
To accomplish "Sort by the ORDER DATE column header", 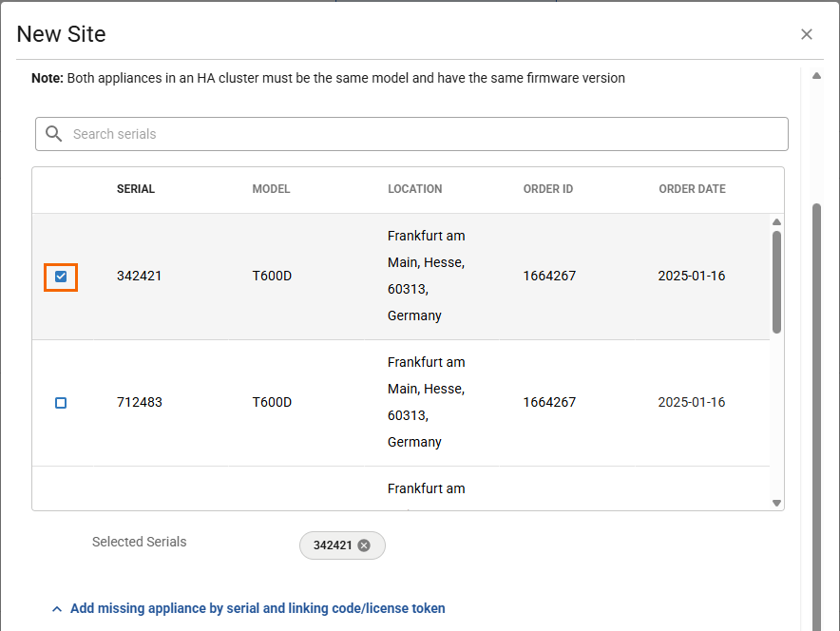I will pos(692,189).
